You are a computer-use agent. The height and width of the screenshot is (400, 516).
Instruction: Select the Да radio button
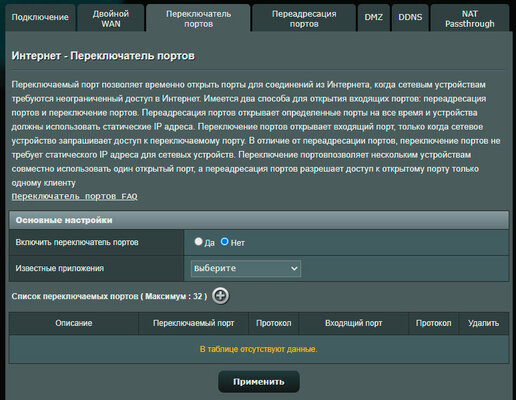pos(199,241)
